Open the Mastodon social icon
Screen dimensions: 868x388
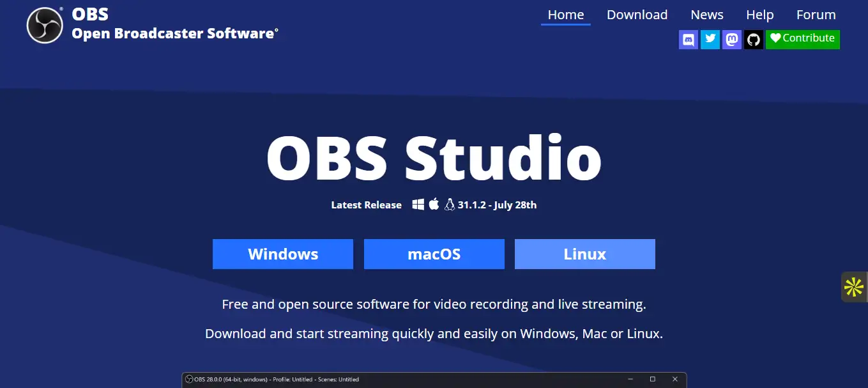731,40
